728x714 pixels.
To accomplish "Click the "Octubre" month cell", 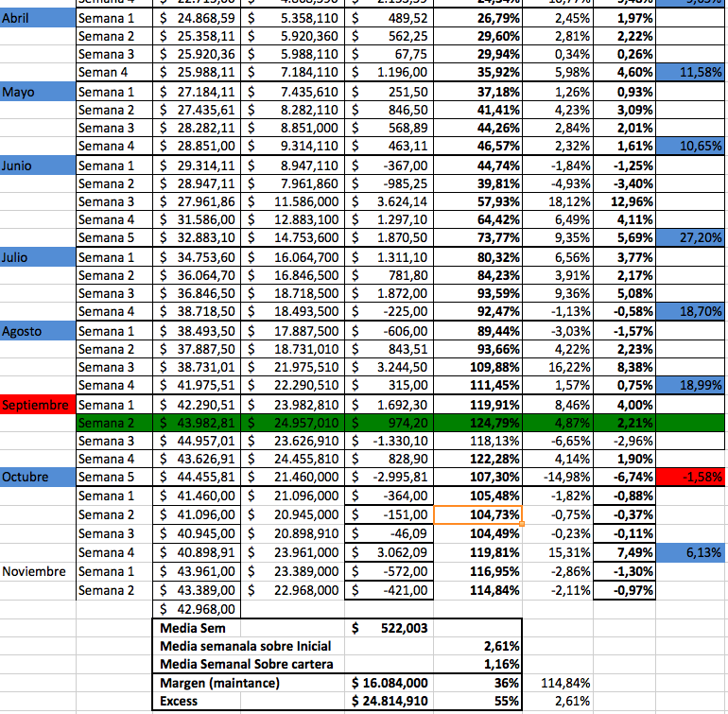I will [x=38, y=477].
